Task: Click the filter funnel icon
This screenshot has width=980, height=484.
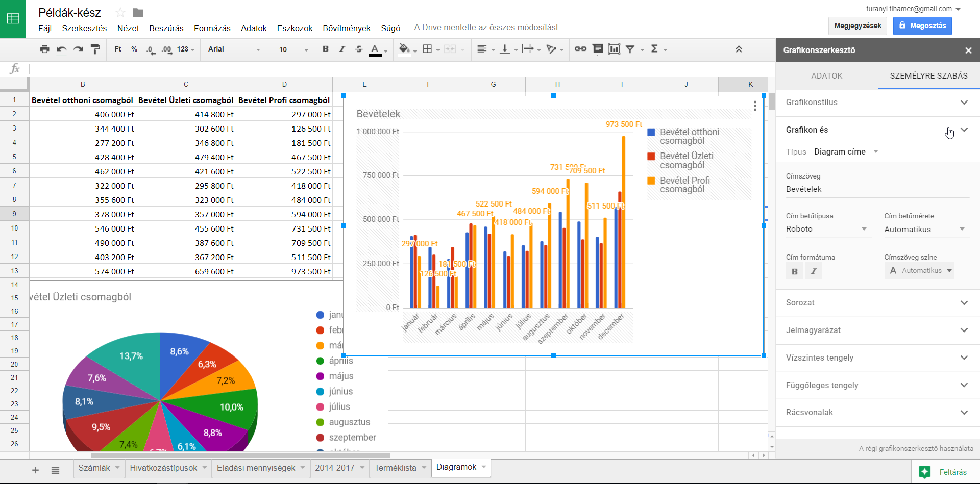Action: 630,49
